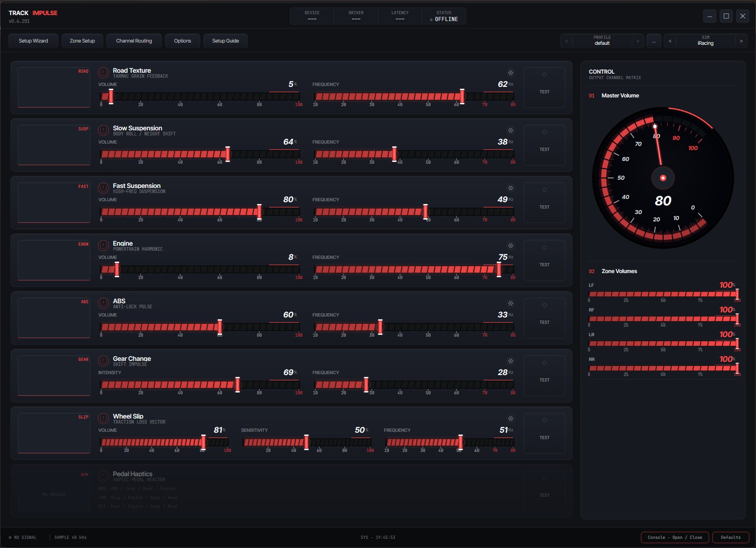Open Options menu
Viewport: 756px width, 548px height.
point(183,41)
